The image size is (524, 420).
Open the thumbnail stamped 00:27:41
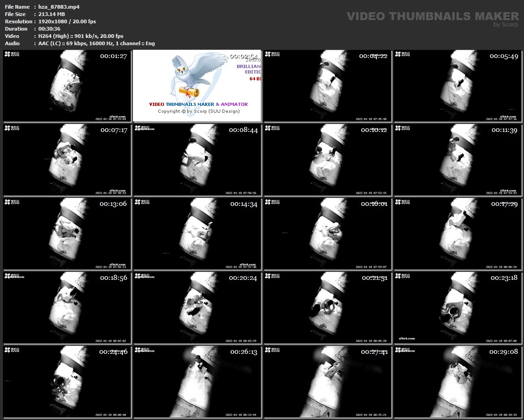(x=328, y=382)
